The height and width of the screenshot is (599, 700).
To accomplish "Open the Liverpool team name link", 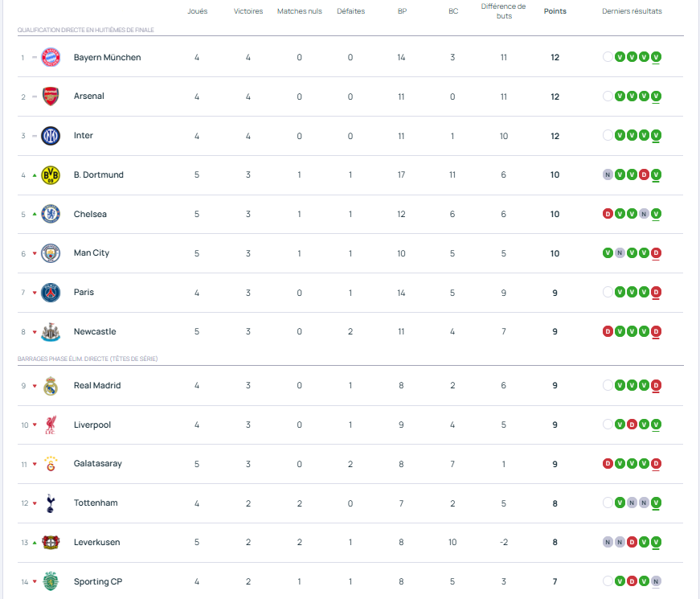I will 92,425.
